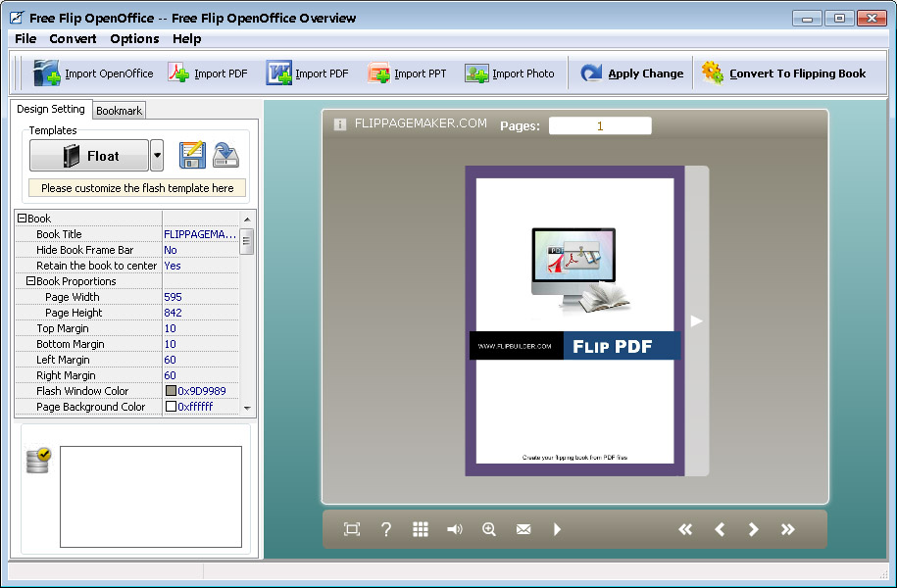
Task: Click the thumbnails grid icon
Action: click(x=421, y=529)
